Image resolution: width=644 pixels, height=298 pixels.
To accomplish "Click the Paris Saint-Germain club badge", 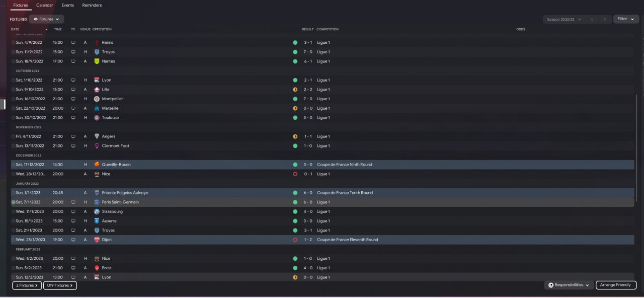I will click(x=97, y=202).
